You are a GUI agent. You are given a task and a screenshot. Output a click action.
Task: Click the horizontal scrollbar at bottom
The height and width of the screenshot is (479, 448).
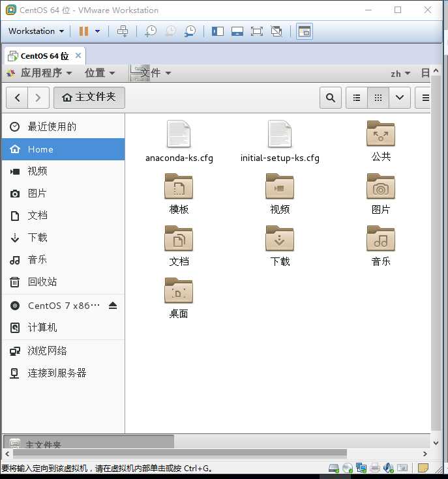coord(180,454)
